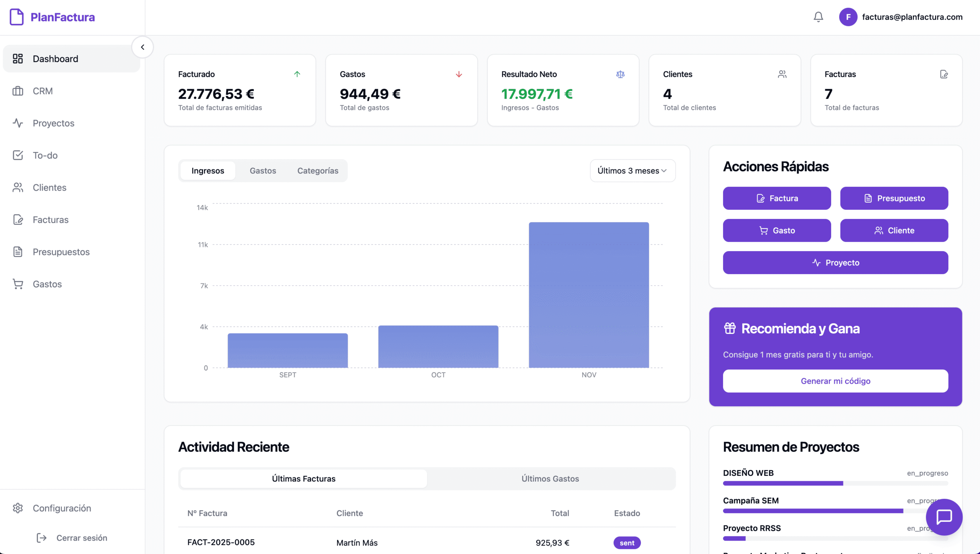Select Dashboard in the navigation menu
This screenshot has width=980, height=554.
coord(55,59)
